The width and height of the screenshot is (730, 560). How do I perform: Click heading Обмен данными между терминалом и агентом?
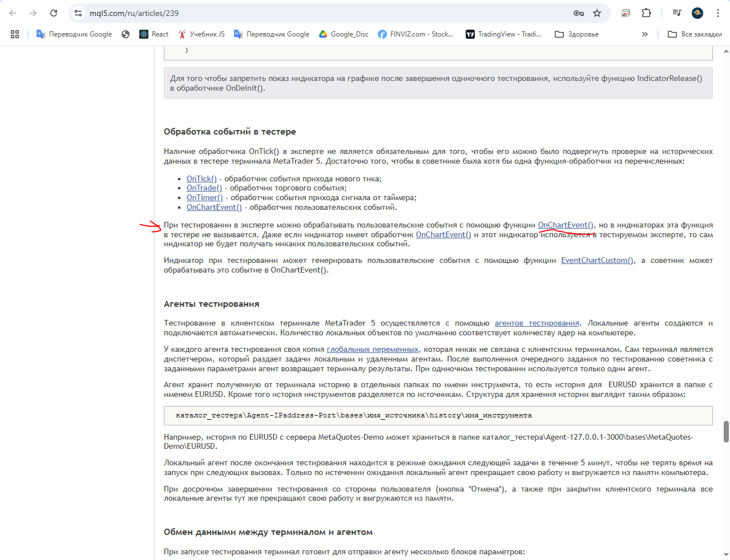click(x=268, y=532)
